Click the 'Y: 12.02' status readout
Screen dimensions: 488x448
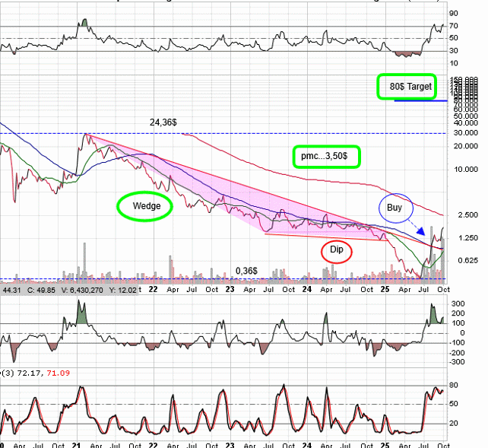pyautogui.click(x=125, y=289)
